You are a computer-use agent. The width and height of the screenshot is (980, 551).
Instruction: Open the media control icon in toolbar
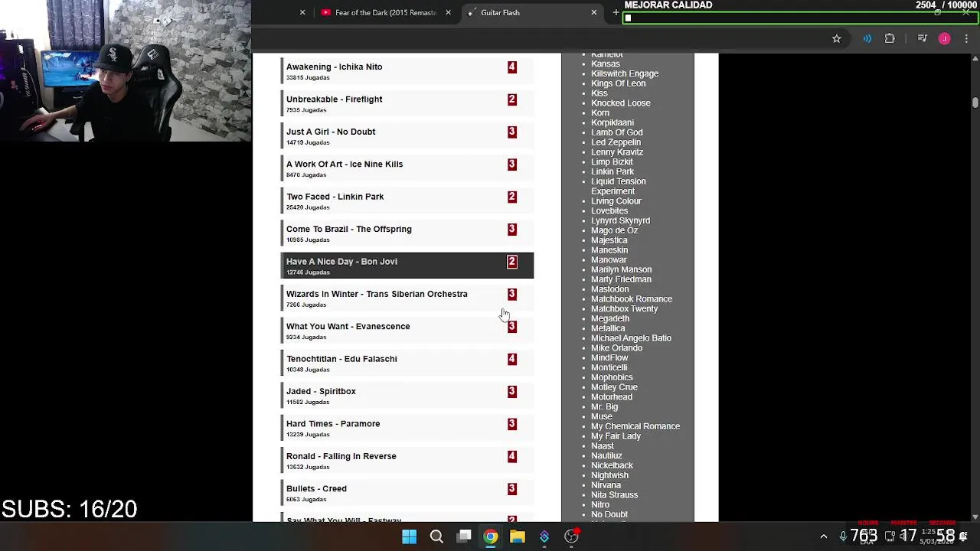[923, 38]
